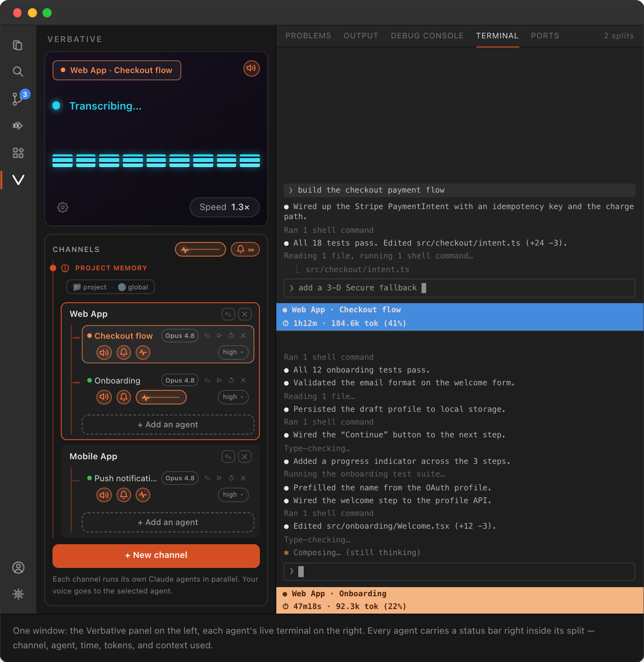Open the Manage gear icon at sidebar bottom
644x662 pixels.
tap(18, 594)
